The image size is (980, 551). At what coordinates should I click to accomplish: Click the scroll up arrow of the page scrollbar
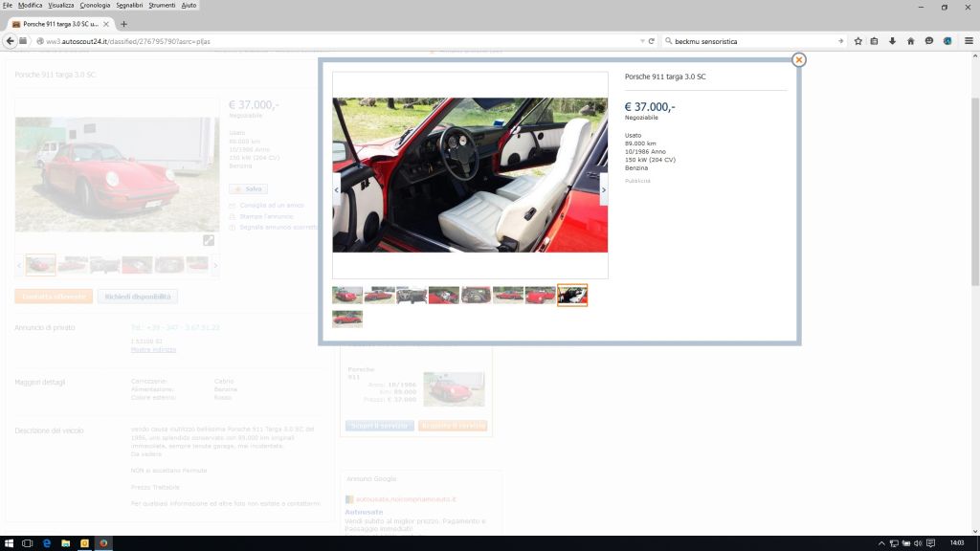coord(975,56)
